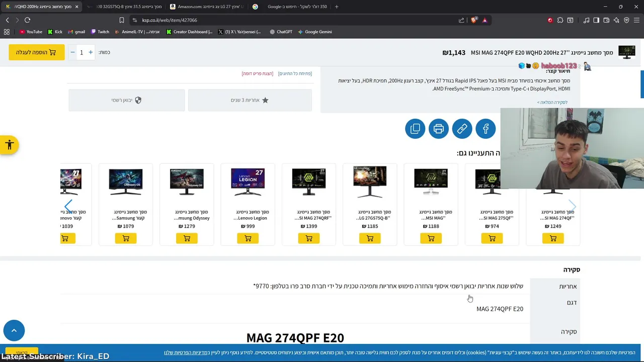This screenshot has width=644, height=362.
Task: Click the red circular extension icon
Action: tap(550, 20)
